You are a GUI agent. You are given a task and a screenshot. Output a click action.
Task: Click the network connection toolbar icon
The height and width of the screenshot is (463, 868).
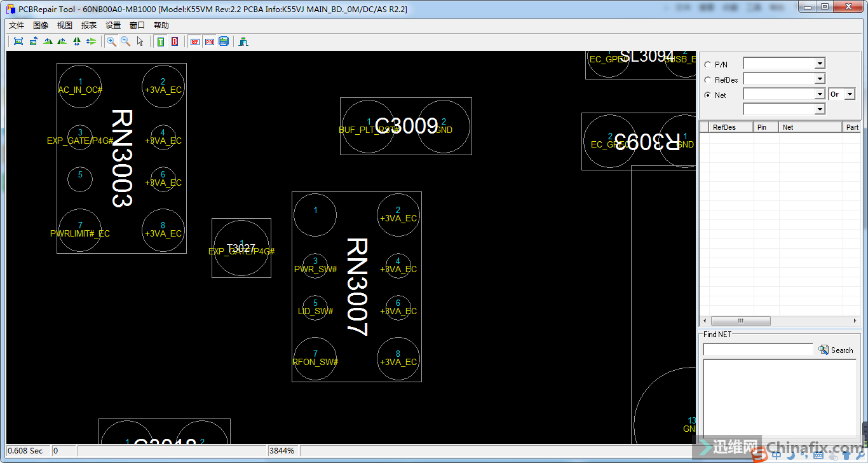point(243,41)
